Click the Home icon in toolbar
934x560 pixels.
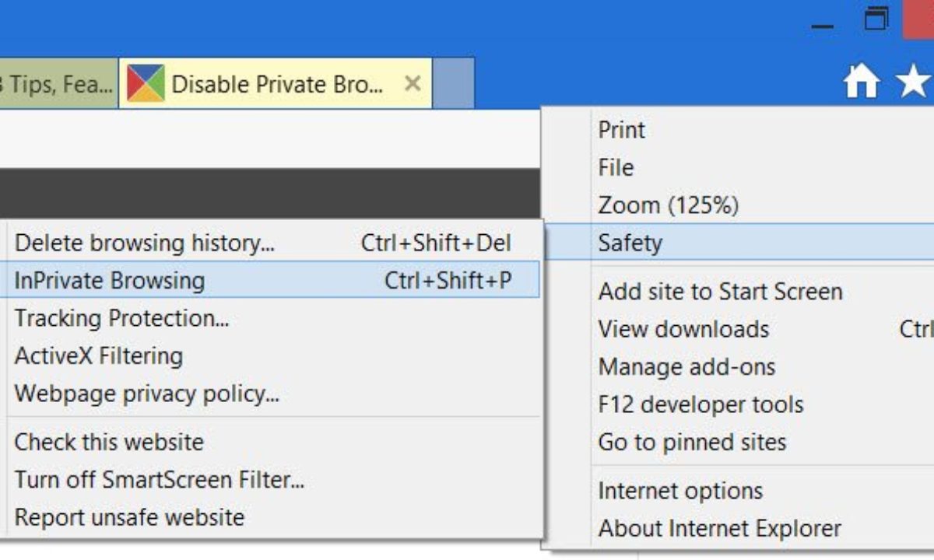[x=862, y=81]
